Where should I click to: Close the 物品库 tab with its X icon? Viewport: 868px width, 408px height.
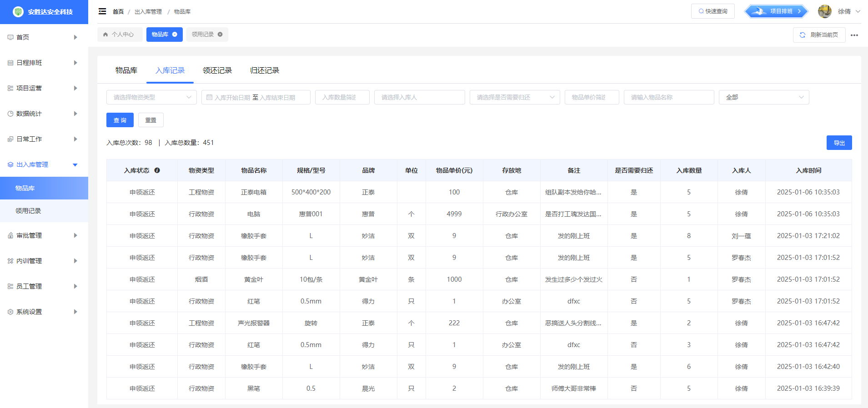175,35
